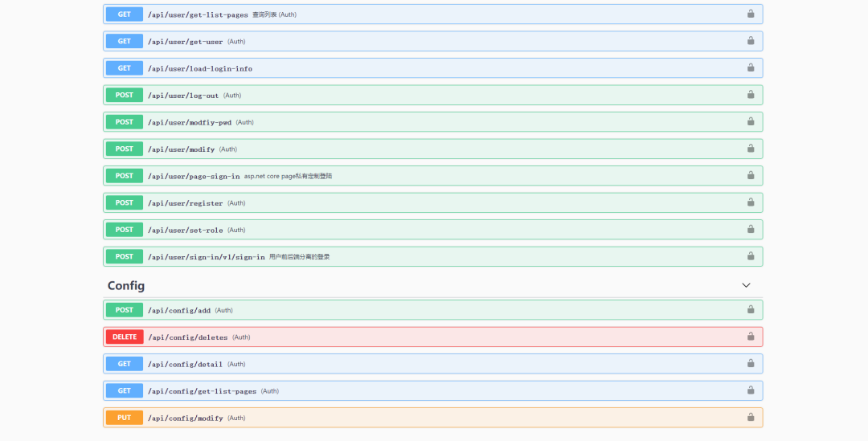Open the /api/user/modify path text

pyautogui.click(x=181, y=149)
